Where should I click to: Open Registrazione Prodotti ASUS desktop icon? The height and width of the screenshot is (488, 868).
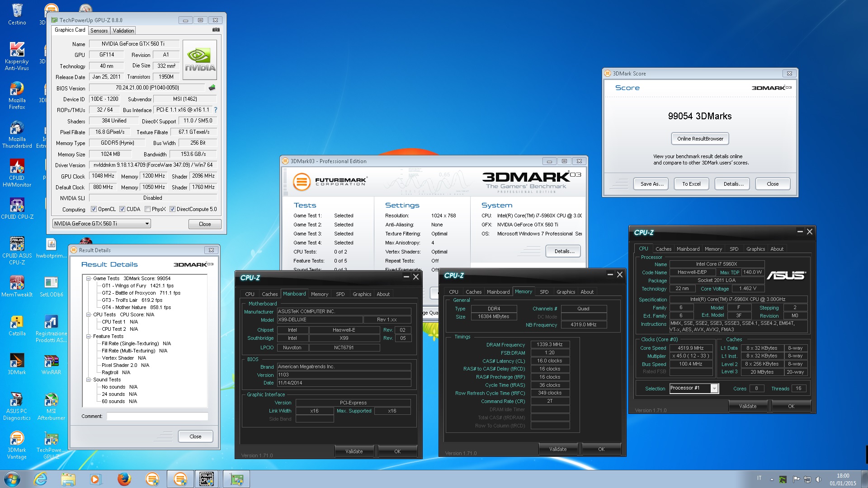tap(51, 328)
